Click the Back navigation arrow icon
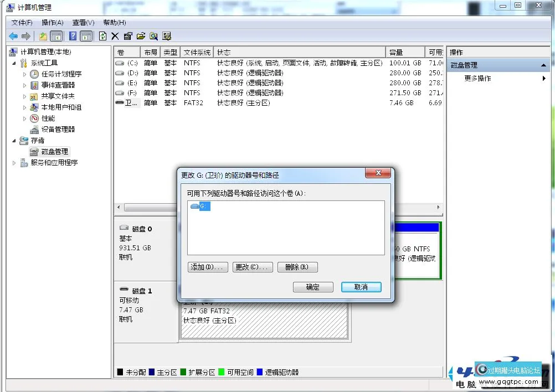 point(13,36)
